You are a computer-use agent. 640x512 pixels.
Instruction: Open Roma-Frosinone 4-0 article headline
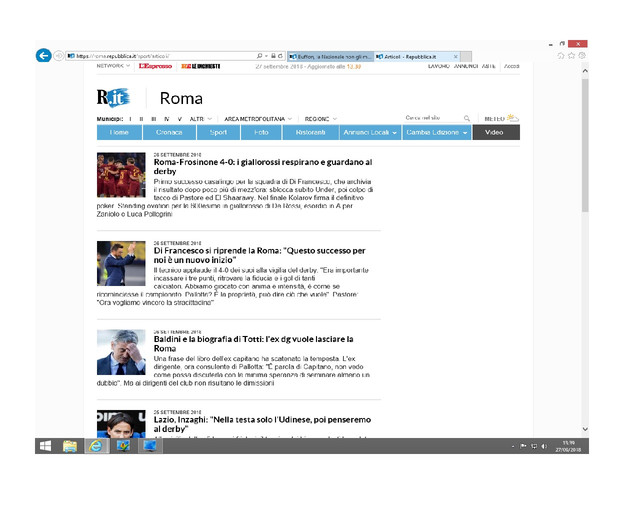(263, 167)
